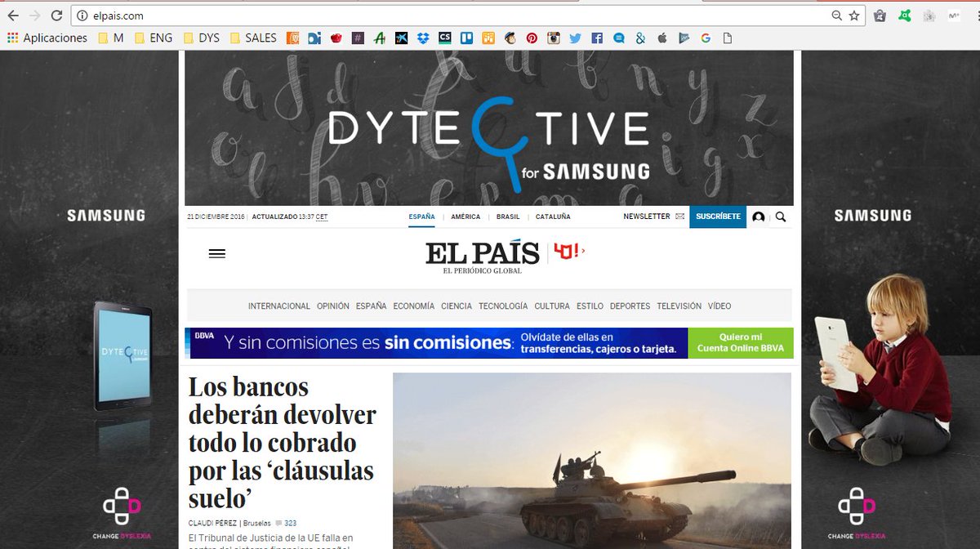This screenshot has height=549, width=980.
Task: Click the SUSCRÍBETE button
Action: (x=718, y=216)
